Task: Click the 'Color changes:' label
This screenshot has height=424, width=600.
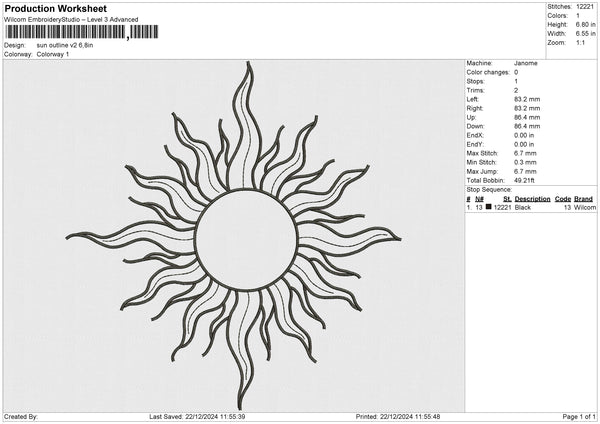Action: coord(488,72)
